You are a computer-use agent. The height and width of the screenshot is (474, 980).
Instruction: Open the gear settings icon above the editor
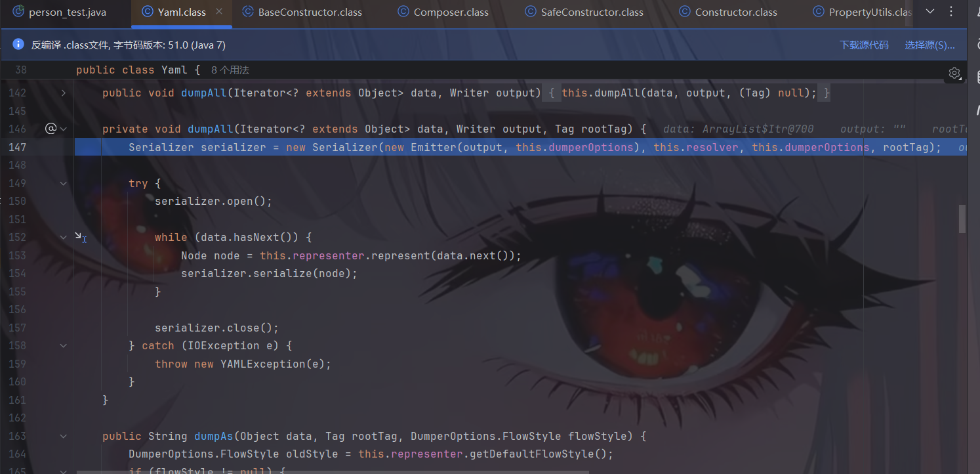pos(954,73)
